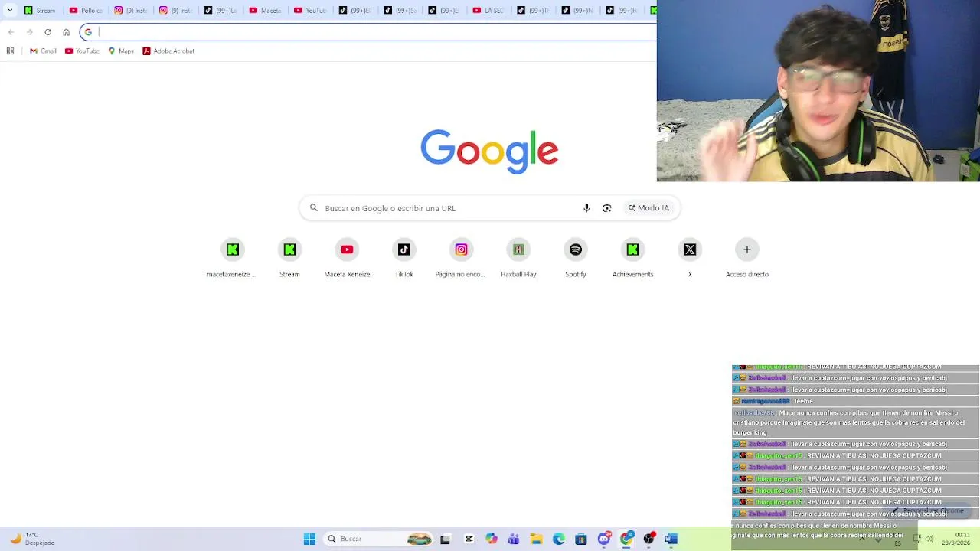Click the magnifier icon in the Google search box
The height and width of the screenshot is (551, 980).
click(x=313, y=208)
